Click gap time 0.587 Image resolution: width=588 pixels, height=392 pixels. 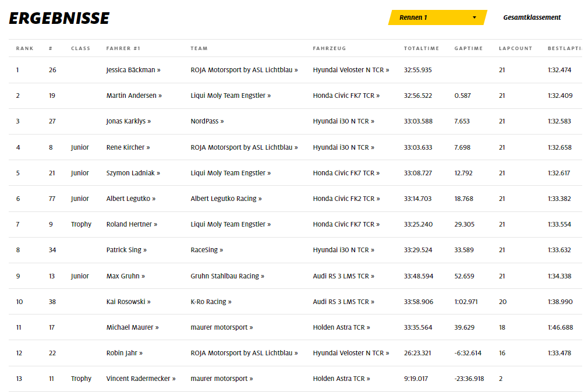(x=462, y=96)
